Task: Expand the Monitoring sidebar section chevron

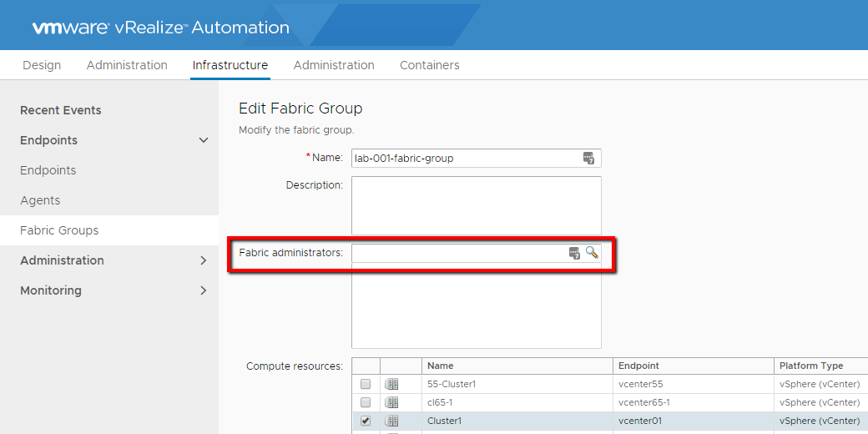Action: [x=203, y=290]
